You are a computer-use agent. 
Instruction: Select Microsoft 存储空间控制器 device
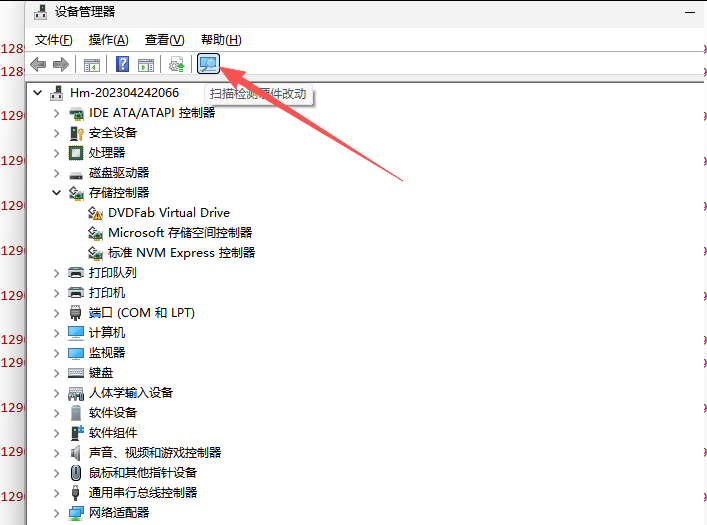coord(180,233)
